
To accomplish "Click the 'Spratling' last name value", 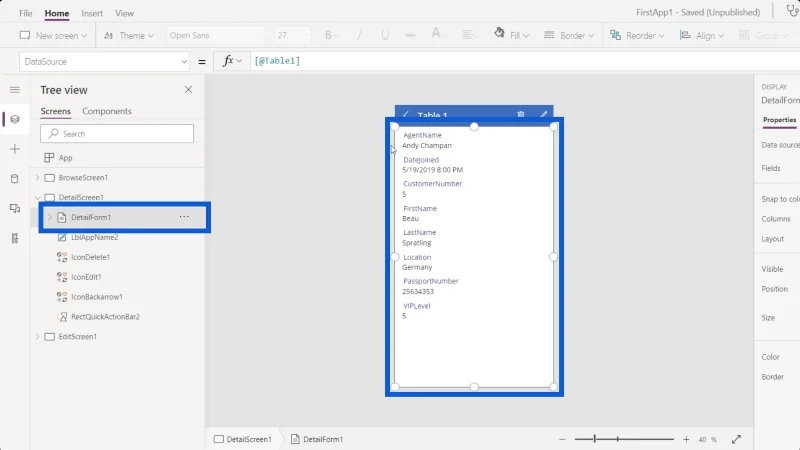I will (416, 243).
